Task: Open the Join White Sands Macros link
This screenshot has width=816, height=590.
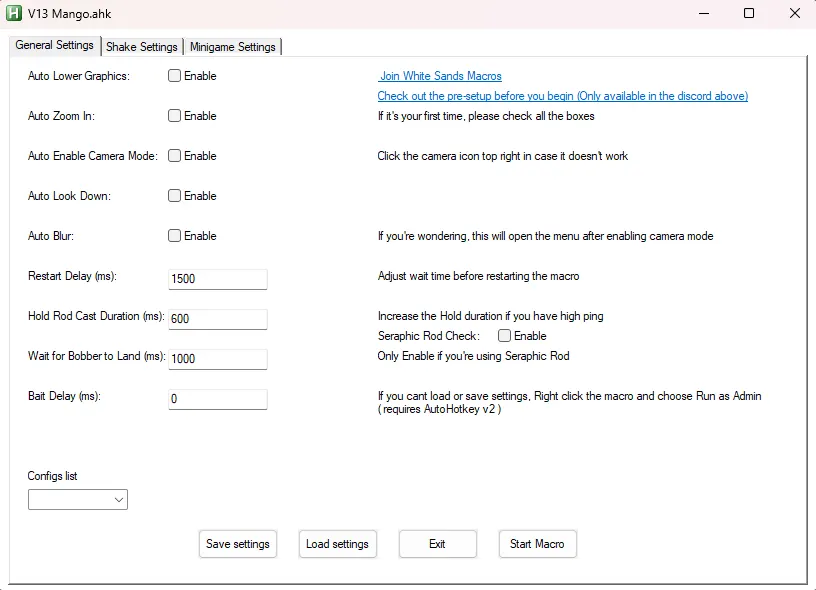Action: (x=440, y=76)
